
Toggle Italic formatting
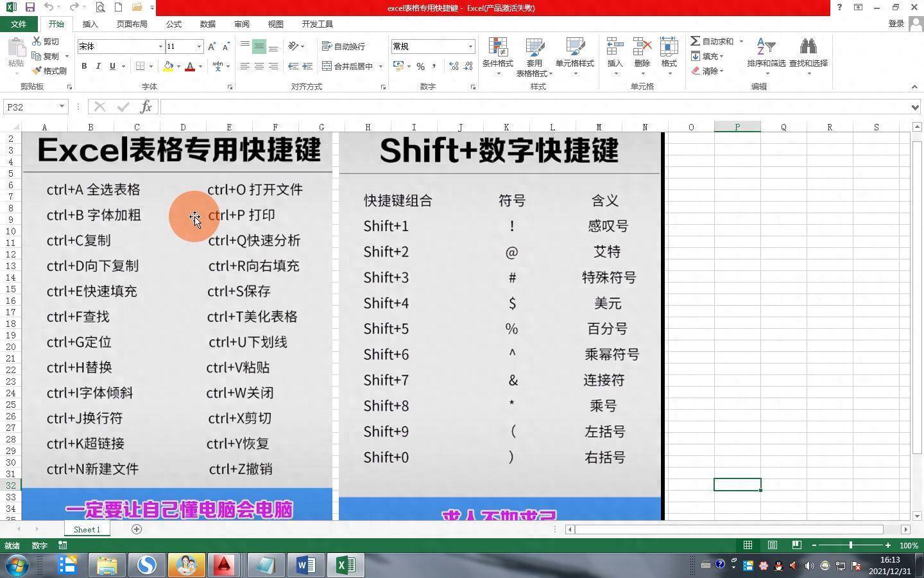(98, 66)
